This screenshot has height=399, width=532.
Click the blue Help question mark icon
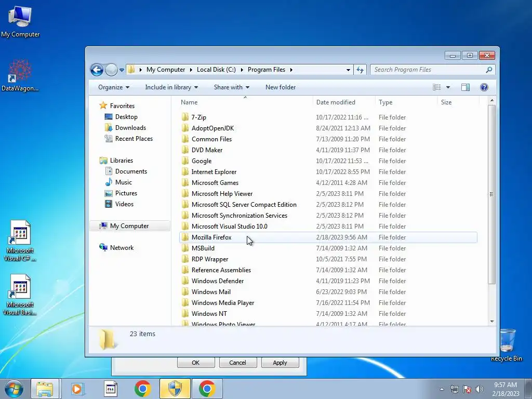(484, 87)
